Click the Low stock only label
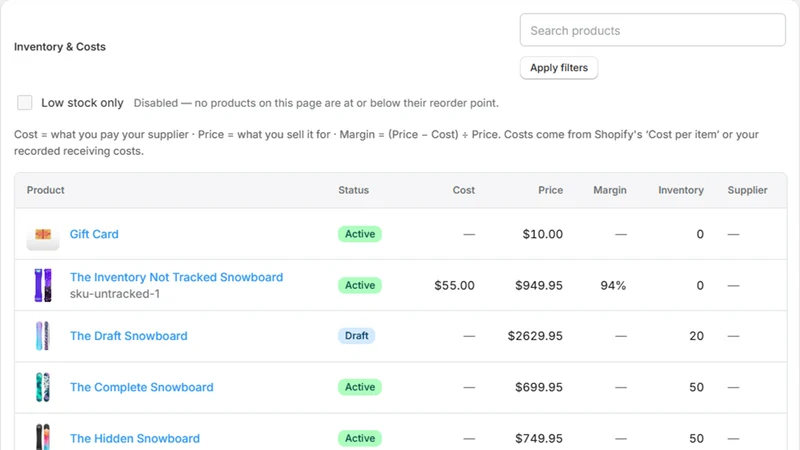Image resolution: width=800 pixels, height=450 pixels. coord(82,103)
